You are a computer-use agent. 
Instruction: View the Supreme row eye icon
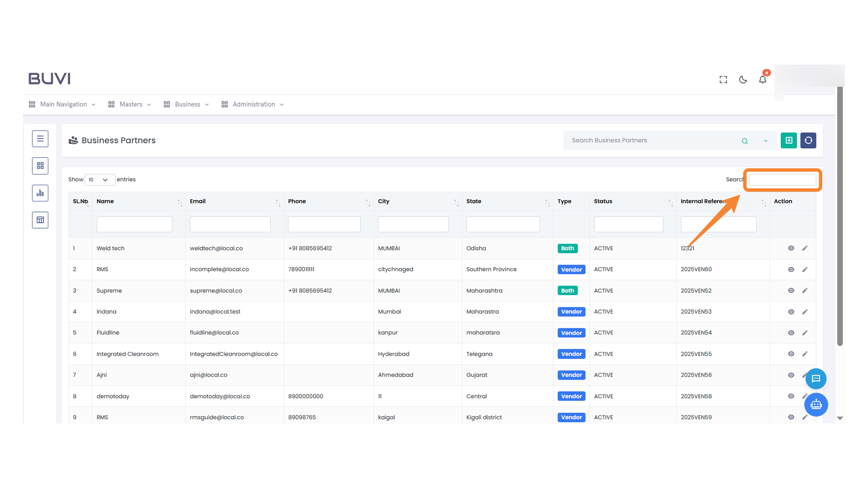791,291
